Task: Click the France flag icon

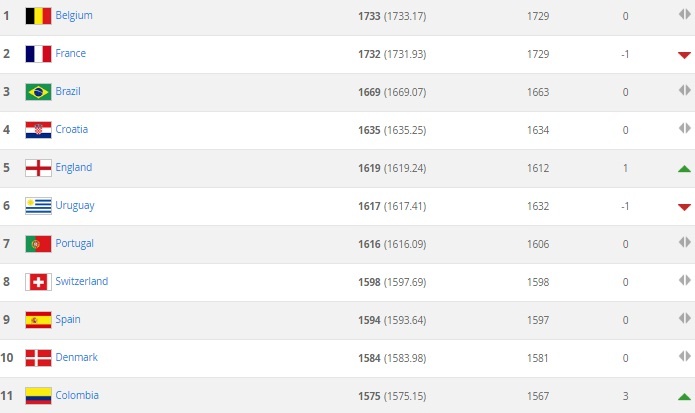Action: (38, 54)
